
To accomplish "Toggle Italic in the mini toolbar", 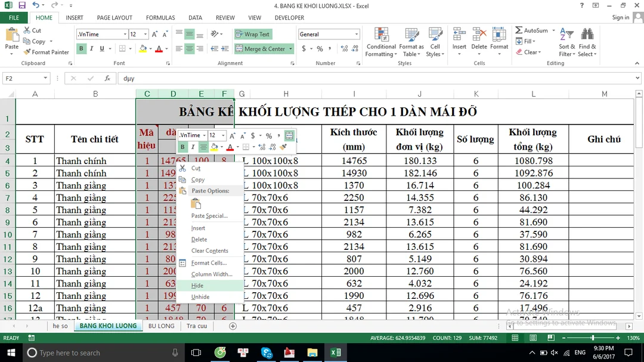I will (193, 147).
